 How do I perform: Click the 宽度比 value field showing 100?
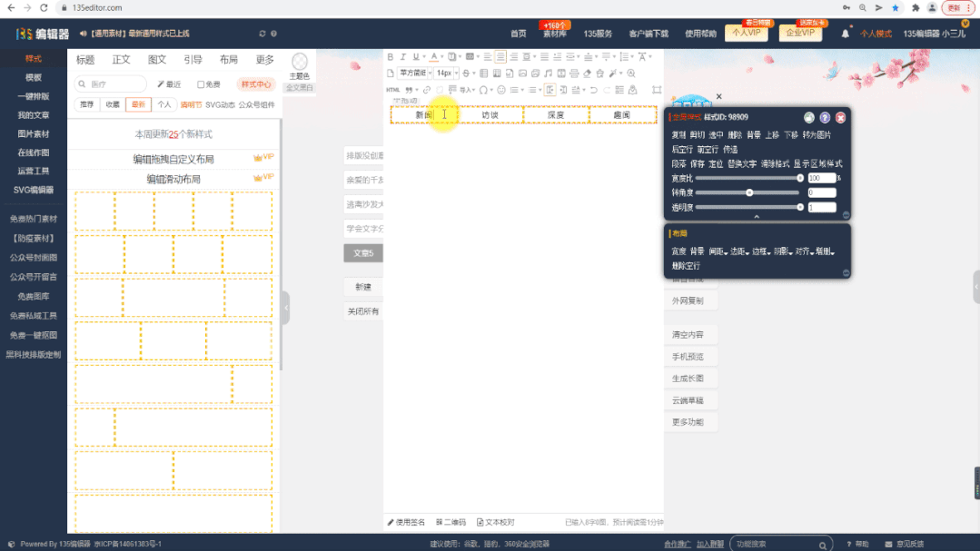point(821,178)
